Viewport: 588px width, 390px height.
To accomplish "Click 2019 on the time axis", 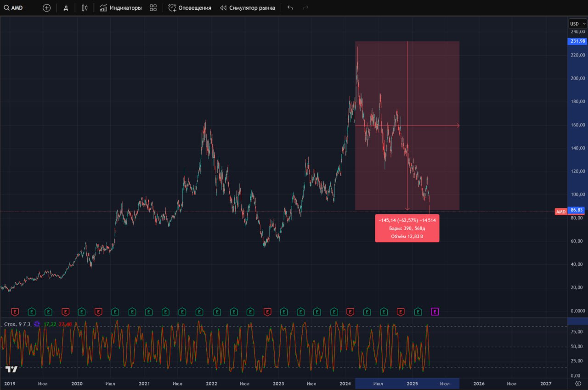I will pyautogui.click(x=9, y=384).
